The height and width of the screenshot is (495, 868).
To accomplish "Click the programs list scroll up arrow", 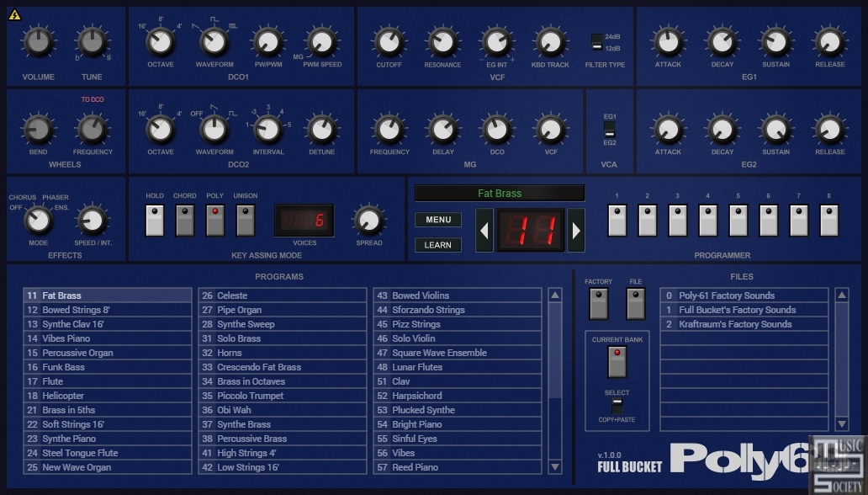I will click(x=555, y=295).
